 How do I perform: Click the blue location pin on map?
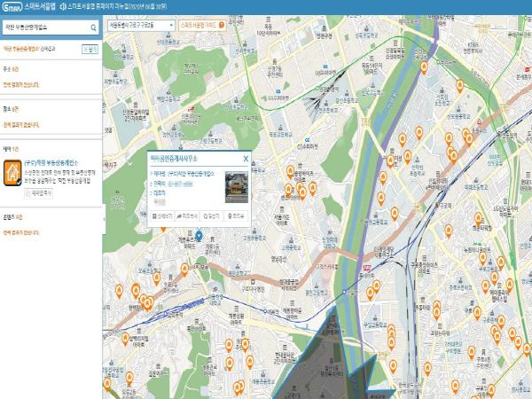199,235
